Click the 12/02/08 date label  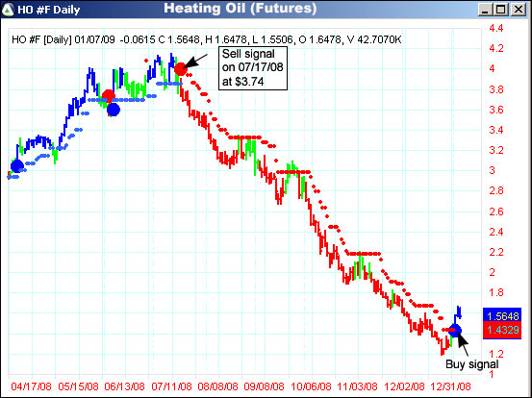(x=404, y=386)
